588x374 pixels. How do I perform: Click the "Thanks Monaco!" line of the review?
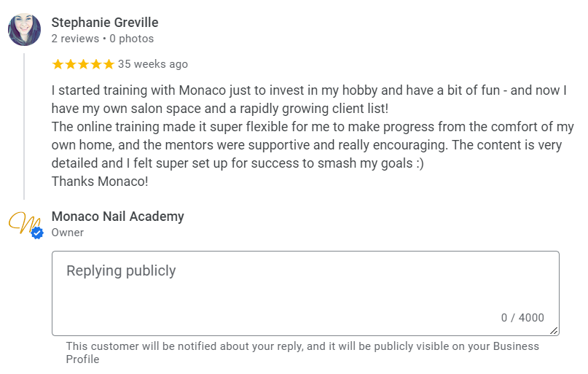click(100, 181)
